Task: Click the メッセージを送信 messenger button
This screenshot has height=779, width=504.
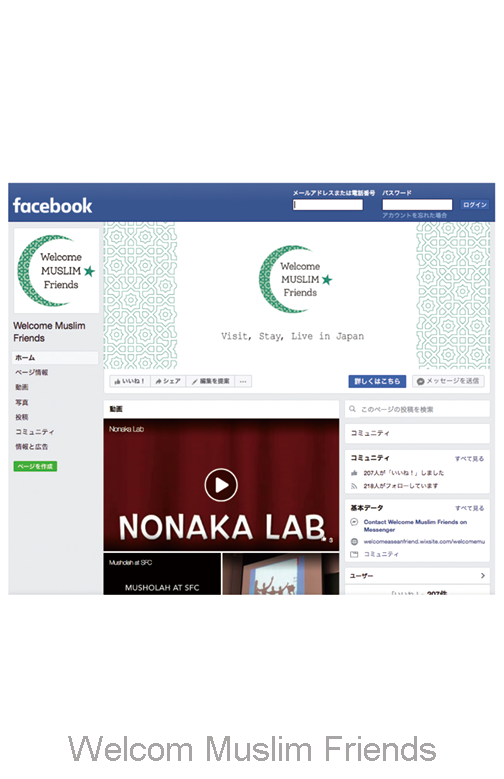Action: click(448, 381)
